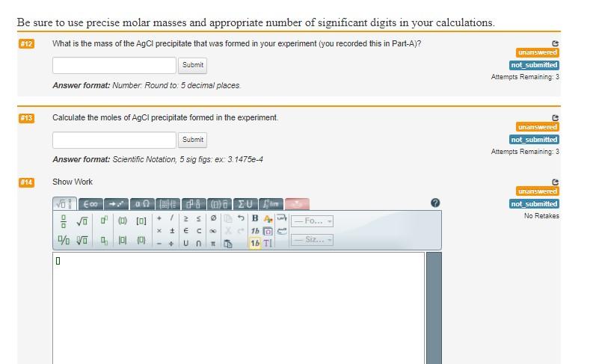
Task: Click the answer field for AgCl mass
Action: pos(114,66)
